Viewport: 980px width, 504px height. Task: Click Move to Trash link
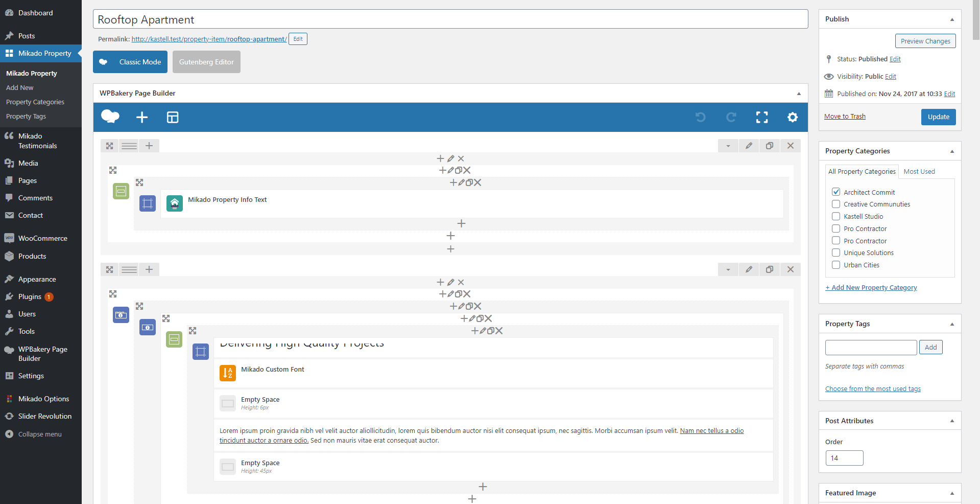pyautogui.click(x=845, y=116)
